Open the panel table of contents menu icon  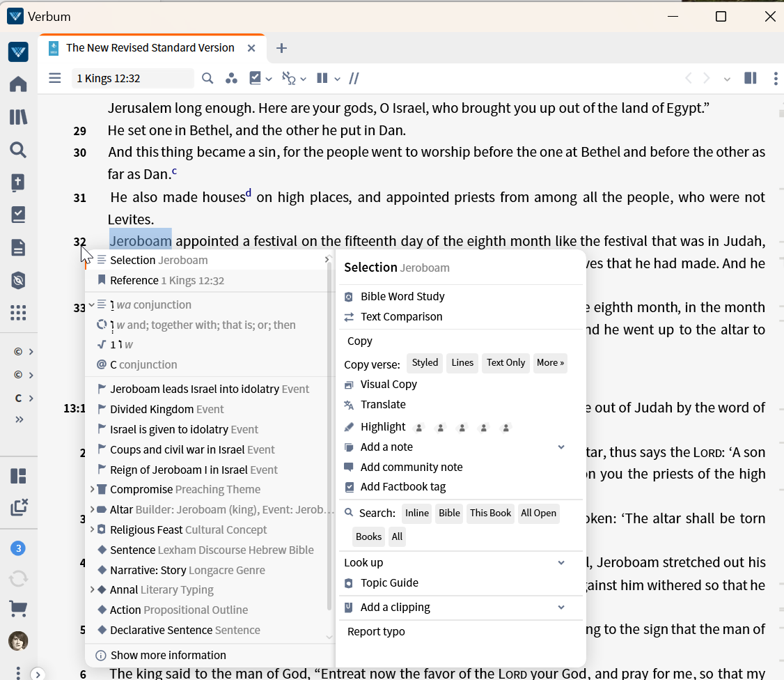click(55, 78)
